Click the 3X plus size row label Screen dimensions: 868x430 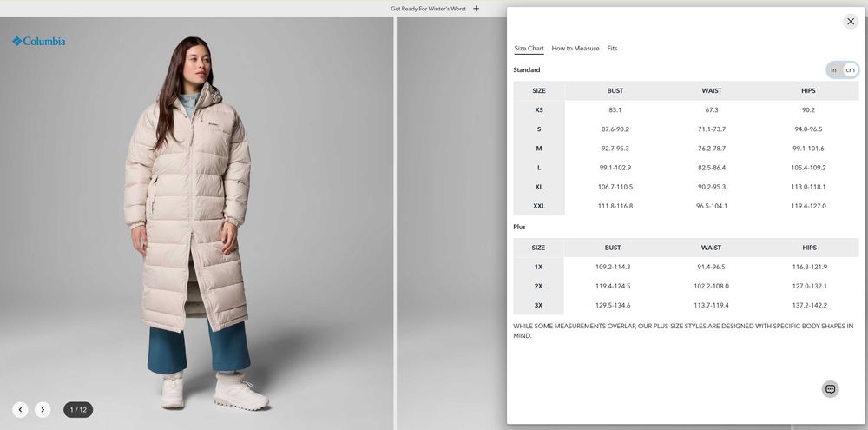pos(538,305)
